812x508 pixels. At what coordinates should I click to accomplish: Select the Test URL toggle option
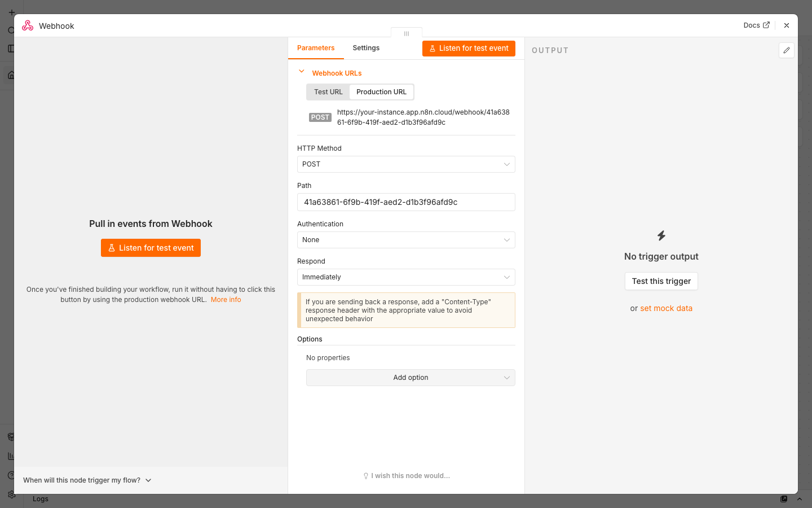328,92
